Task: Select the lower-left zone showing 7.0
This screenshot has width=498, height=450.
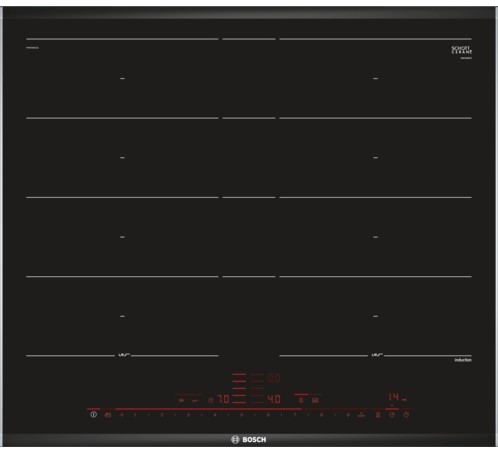Action: click(224, 399)
